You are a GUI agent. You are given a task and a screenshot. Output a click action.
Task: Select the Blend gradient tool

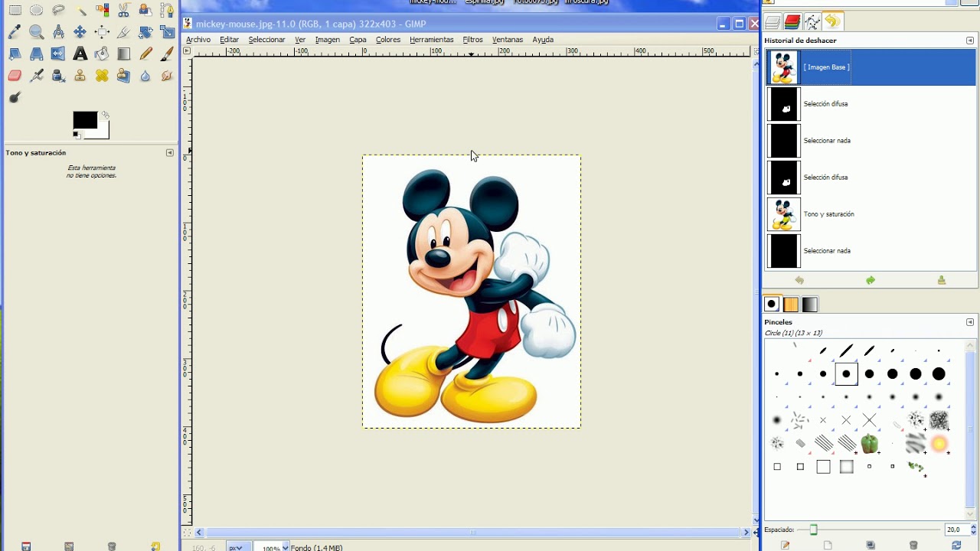coord(124,54)
